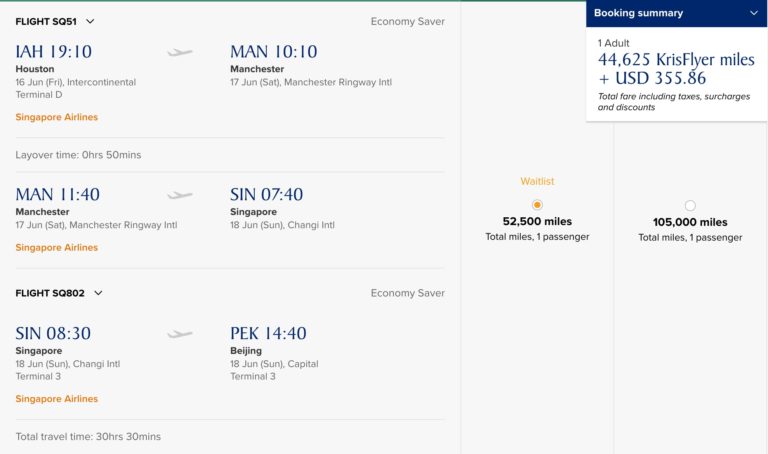
Task: Click the orange Waitlist label
Action: click(x=537, y=181)
